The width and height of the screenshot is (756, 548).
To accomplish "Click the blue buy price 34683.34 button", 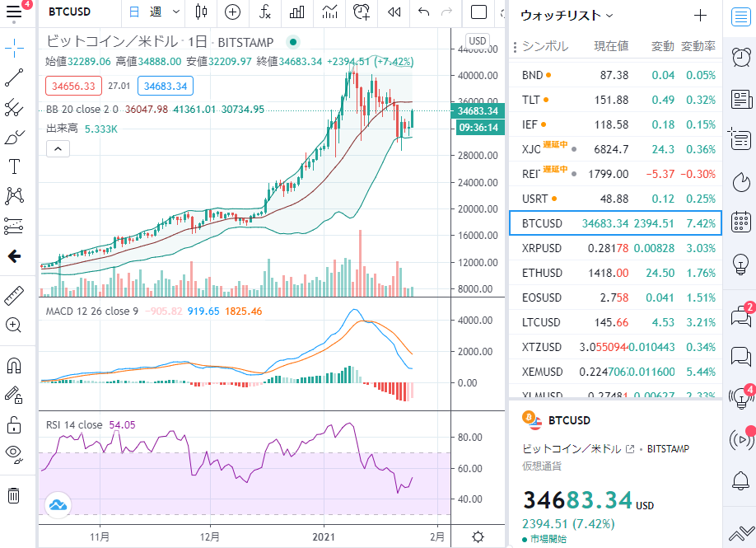I will [166, 86].
